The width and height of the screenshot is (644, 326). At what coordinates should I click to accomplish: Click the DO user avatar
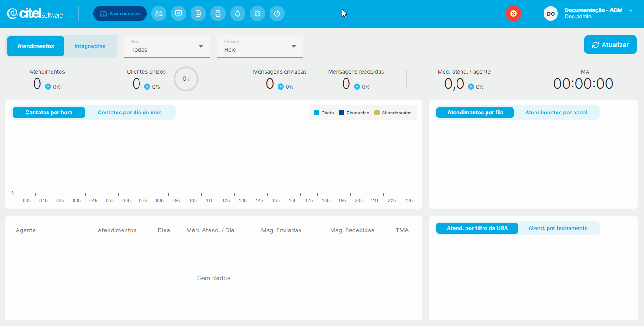point(551,13)
